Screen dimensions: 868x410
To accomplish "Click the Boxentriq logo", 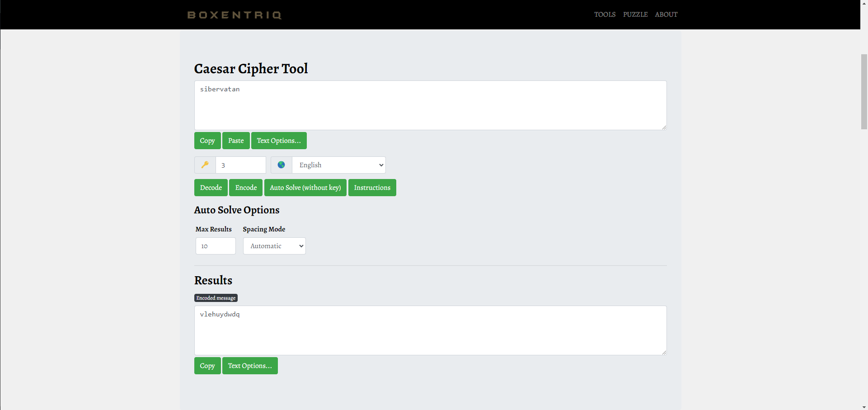I will [235, 15].
